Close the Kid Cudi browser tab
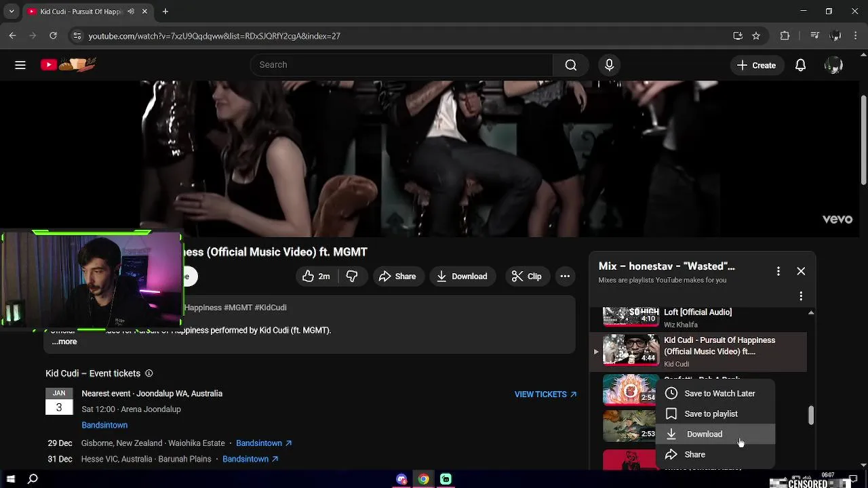The height and width of the screenshot is (488, 868). [144, 12]
